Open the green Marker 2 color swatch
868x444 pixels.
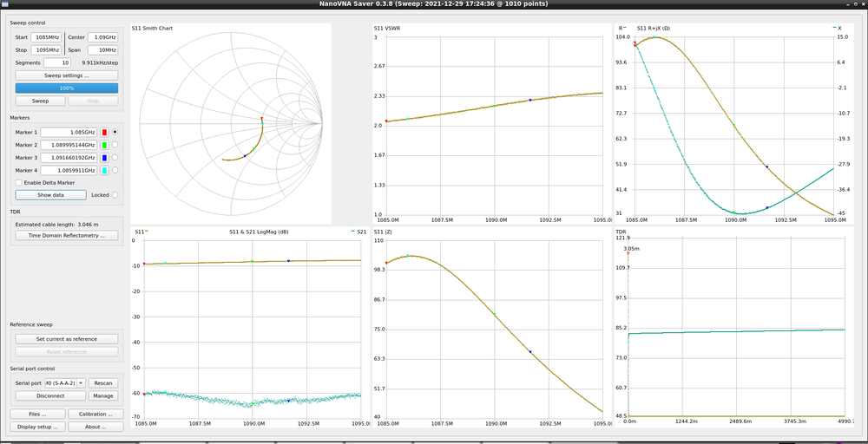pos(105,145)
